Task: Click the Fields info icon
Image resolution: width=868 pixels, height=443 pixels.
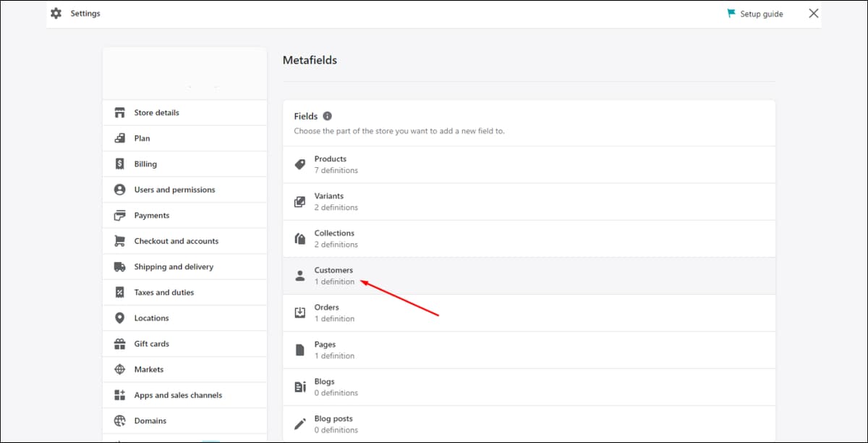Action: (x=327, y=116)
